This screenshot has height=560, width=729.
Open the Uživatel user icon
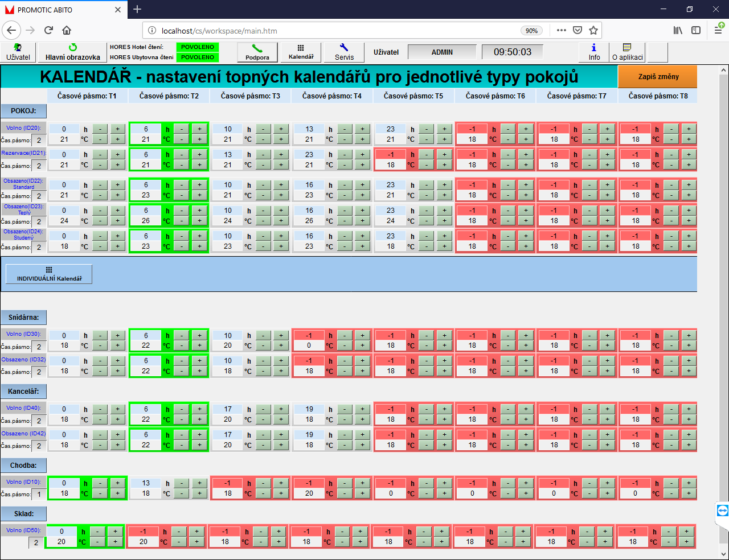[18, 52]
